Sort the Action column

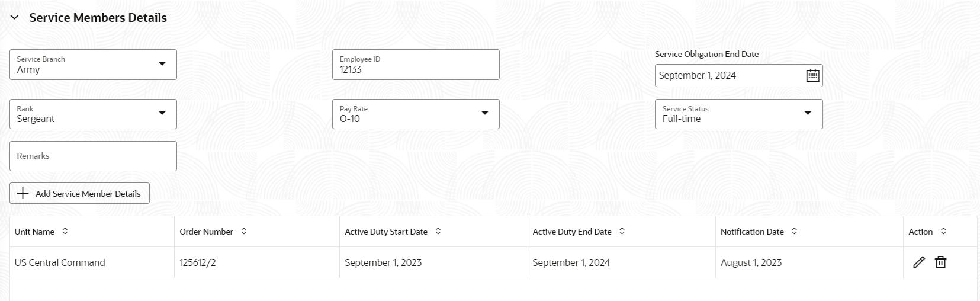point(943,231)
